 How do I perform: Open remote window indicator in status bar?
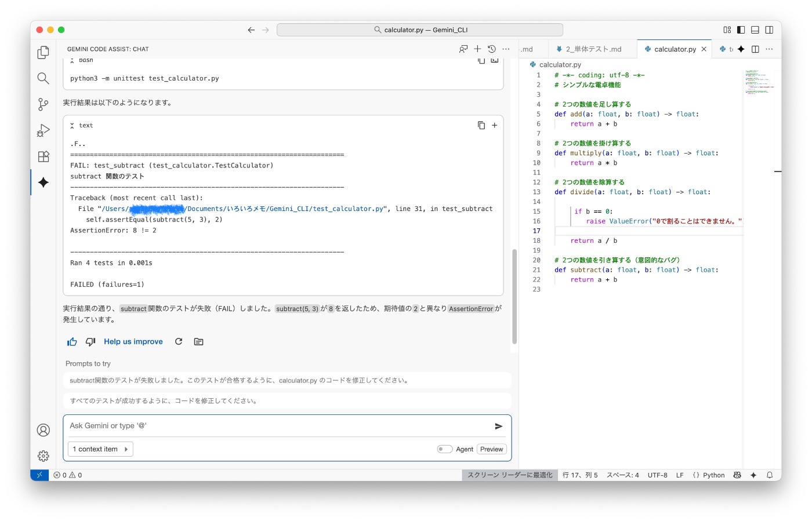39,475
